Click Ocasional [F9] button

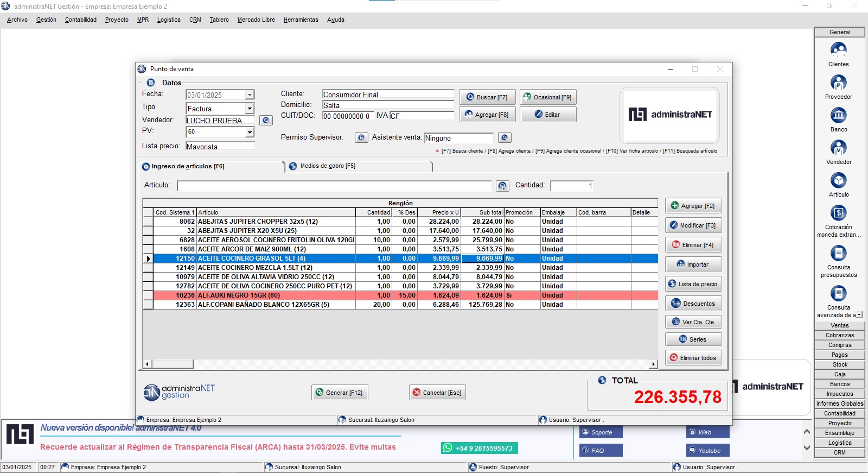click(x=548, y=97)
